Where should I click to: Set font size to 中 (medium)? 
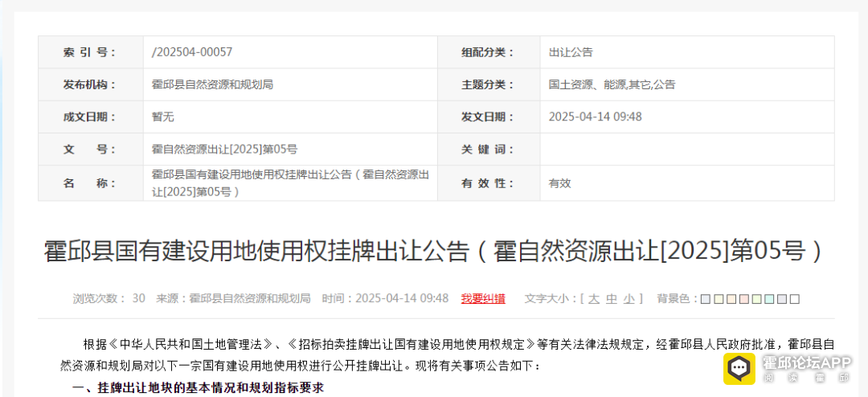611,299
